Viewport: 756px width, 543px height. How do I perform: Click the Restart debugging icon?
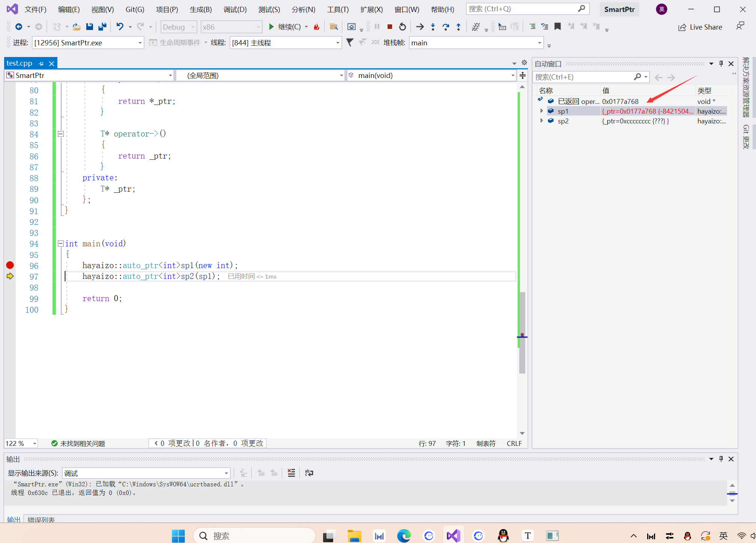[403, 27]
